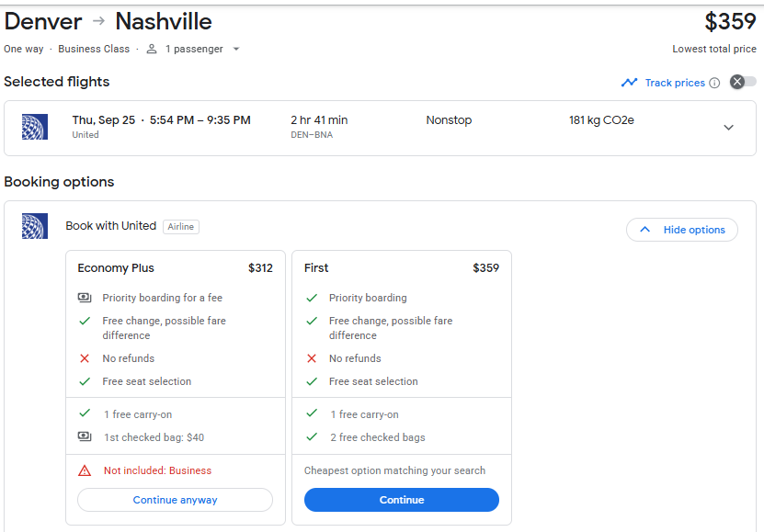Click the One way trip type

click(26, 49)
